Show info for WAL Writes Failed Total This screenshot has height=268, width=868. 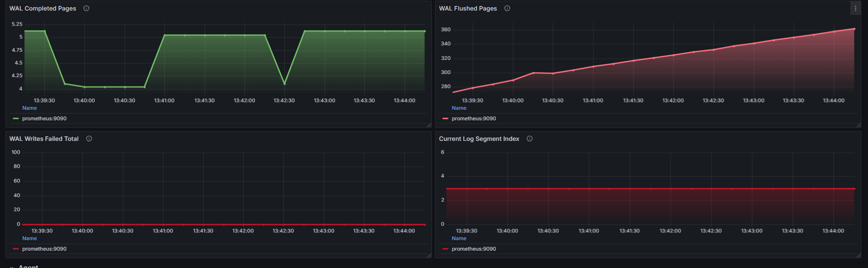(89, 139)
